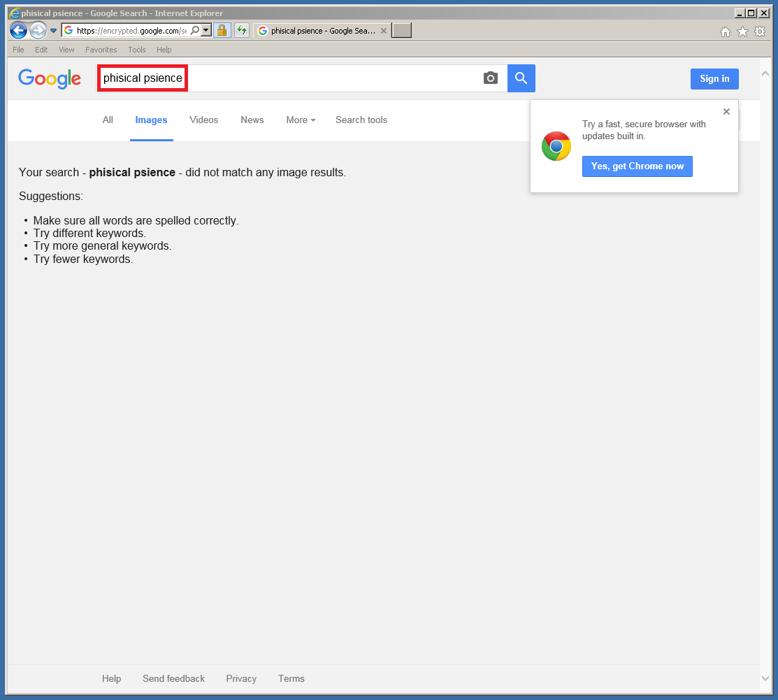This screenshot has height=700, width=778.
Task: Click Yes, get Chrome now button
Action: [x=637, y=166]
